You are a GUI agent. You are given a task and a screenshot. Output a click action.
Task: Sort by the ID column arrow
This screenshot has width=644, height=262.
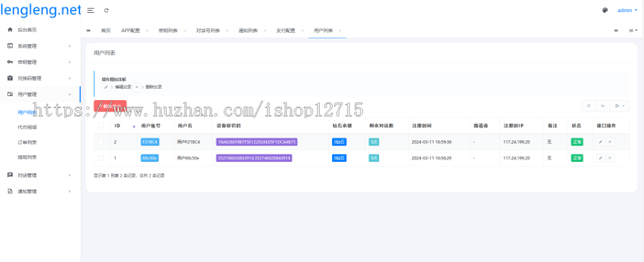(x=134, y=127)
